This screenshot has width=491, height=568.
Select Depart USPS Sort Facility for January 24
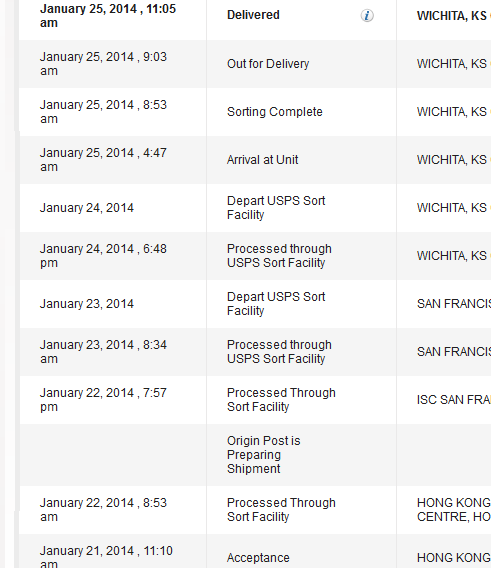point(276,208)
